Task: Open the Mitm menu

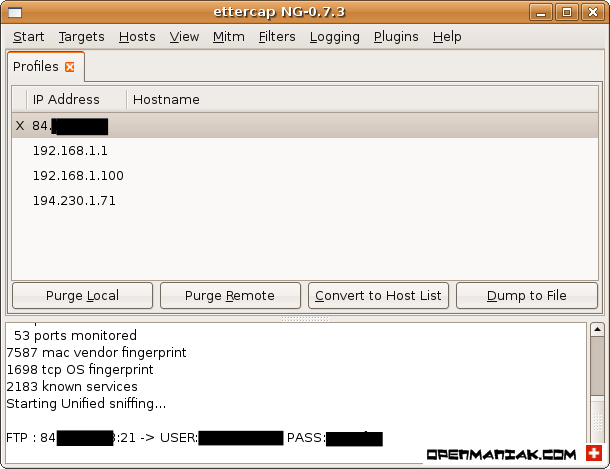Action: point(229,37)
